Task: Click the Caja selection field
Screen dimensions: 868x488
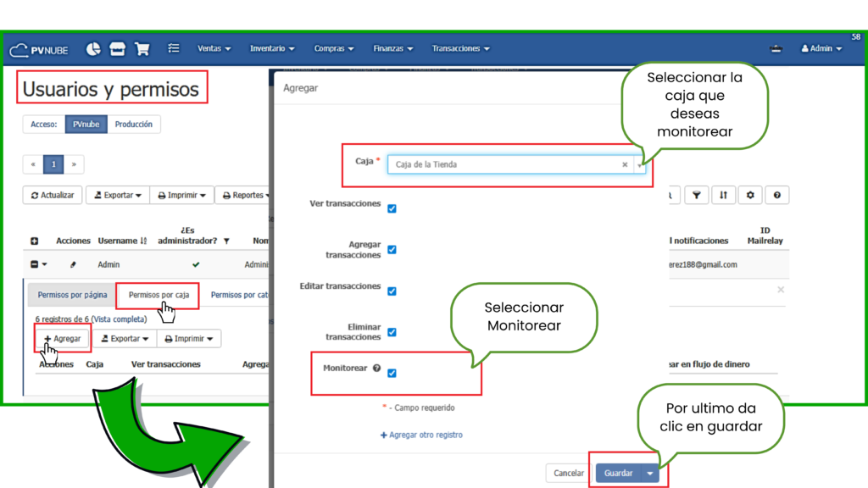Action: (505, 164)
